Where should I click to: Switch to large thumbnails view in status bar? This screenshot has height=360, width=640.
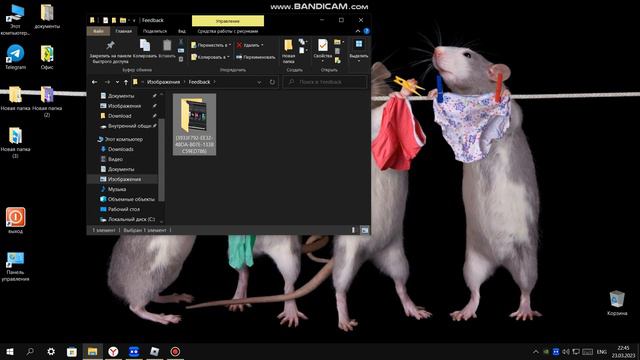click(365, 230)
